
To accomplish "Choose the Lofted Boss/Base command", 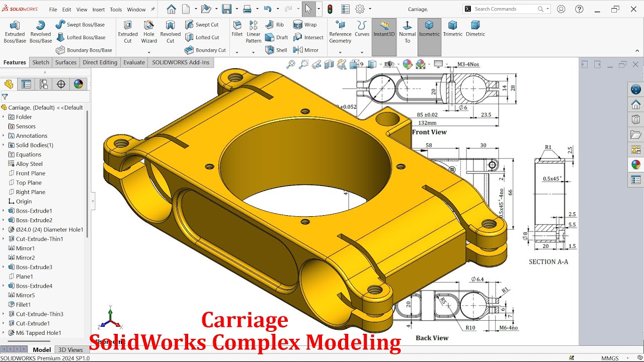I will [x=80, y=37].
